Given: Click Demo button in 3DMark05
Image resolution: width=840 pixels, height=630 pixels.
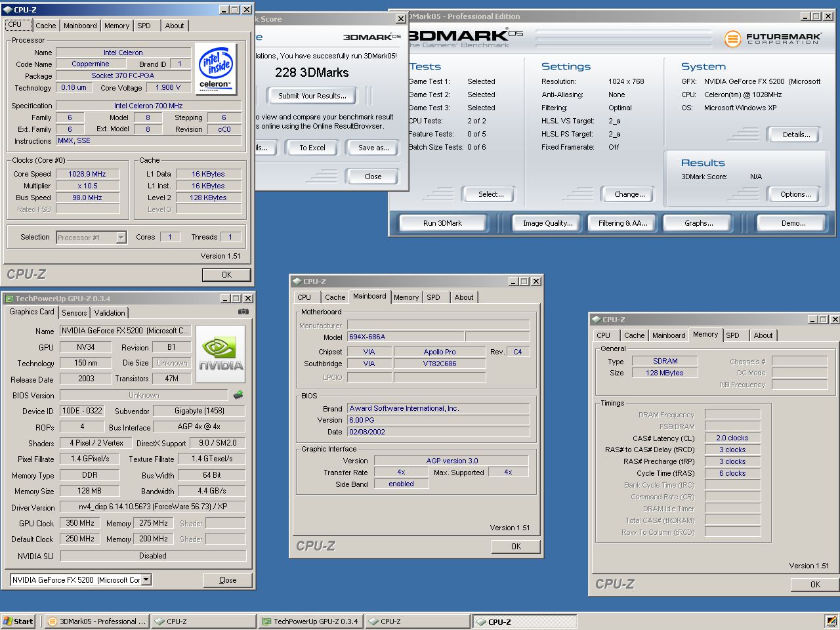Looking at the screenshot, I should (x=793, y=223).
